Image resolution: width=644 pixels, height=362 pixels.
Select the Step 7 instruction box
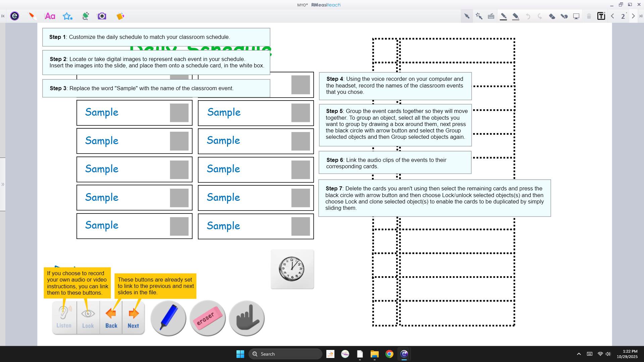pos(434,198)
